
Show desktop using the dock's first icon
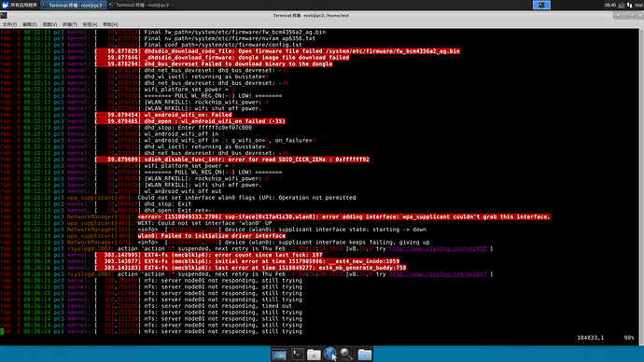pyautogui.click(x=279, y=355)
